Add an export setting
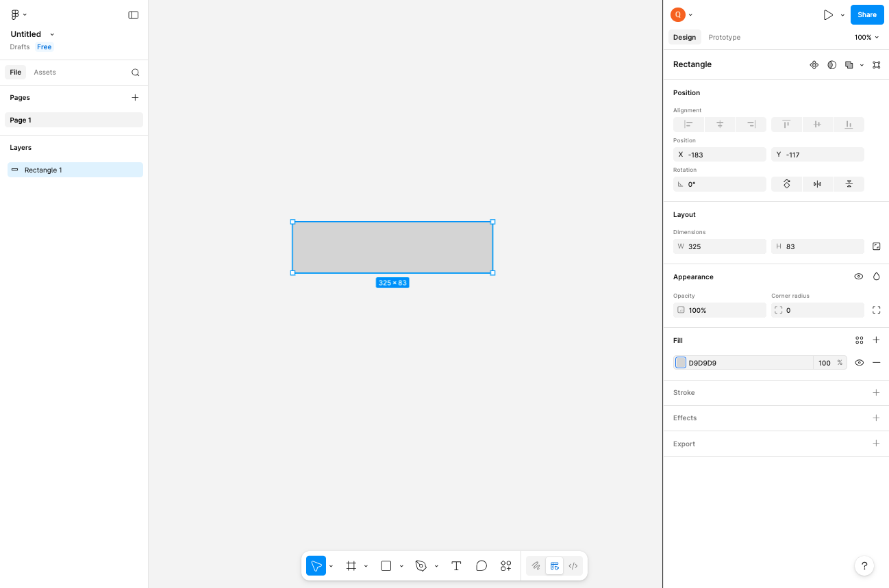The image size is (889, 588). pyautogui.click(x=877, y=444)
